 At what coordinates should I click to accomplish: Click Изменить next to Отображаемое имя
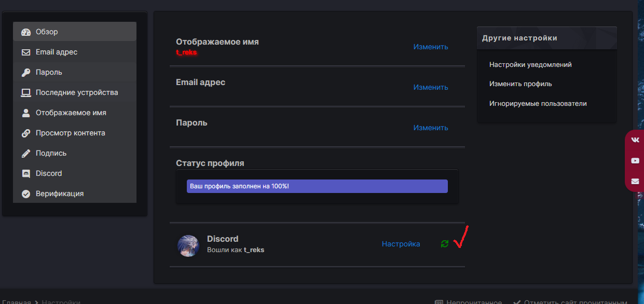tap(431, 47)
